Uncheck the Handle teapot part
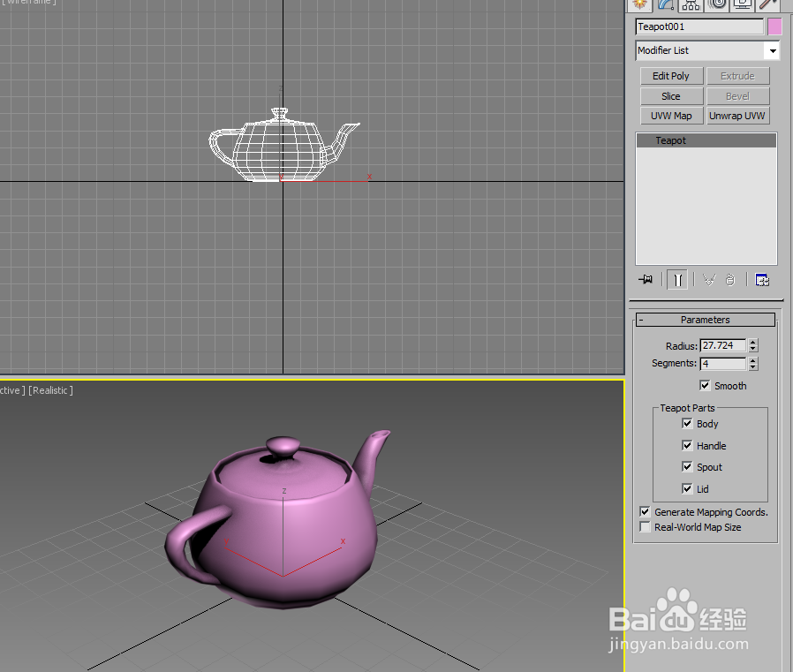This screenshot has width=793, height=672. [687, 445]
